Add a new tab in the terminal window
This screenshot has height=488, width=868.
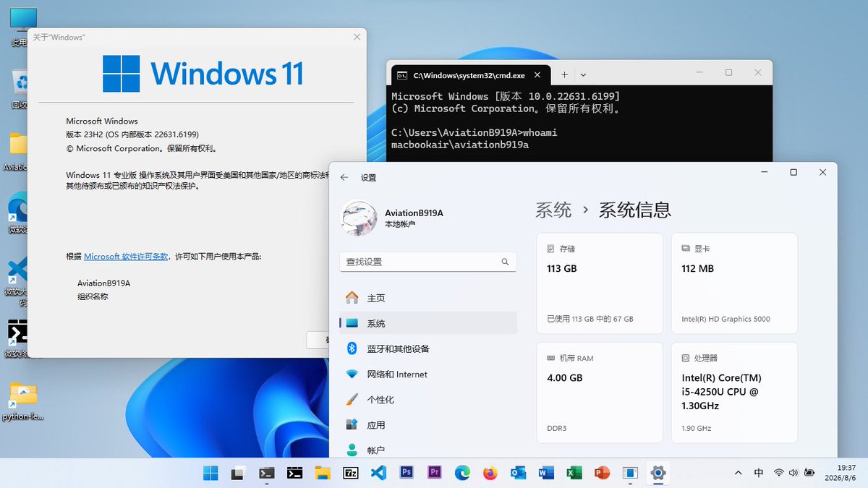[564, 74]
